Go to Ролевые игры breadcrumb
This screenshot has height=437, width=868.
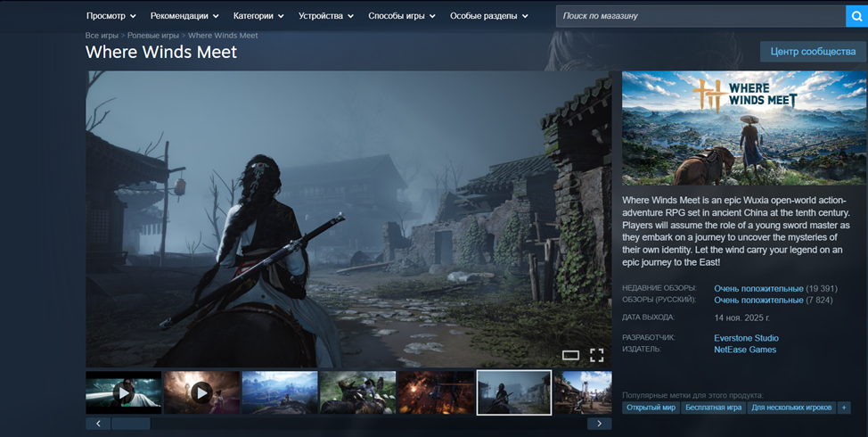[151, 36]
